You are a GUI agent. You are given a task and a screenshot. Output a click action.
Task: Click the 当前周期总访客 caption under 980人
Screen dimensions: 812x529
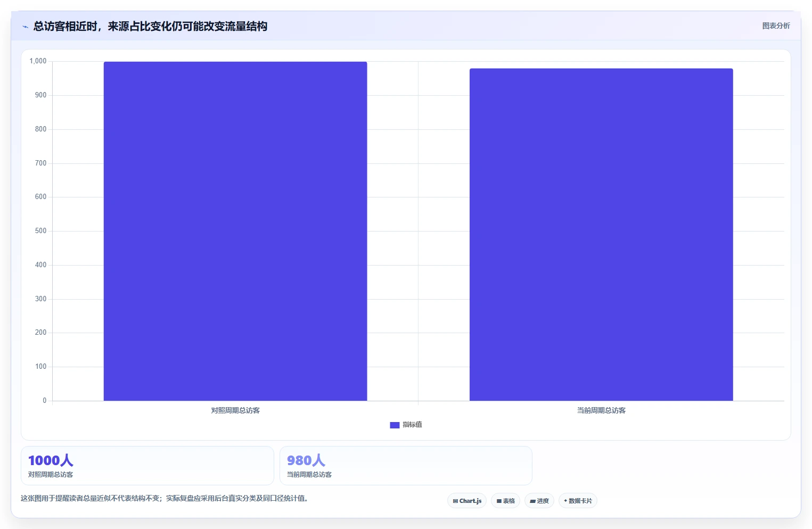tap(309, 475)
